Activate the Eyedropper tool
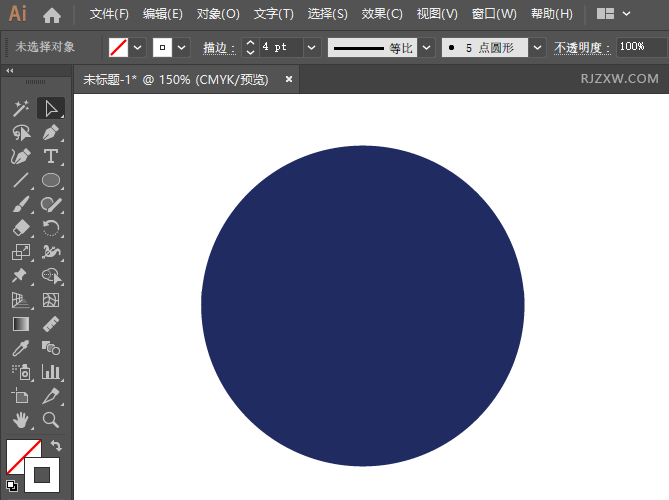Screen dimensions: 669x500 point(20,348)
